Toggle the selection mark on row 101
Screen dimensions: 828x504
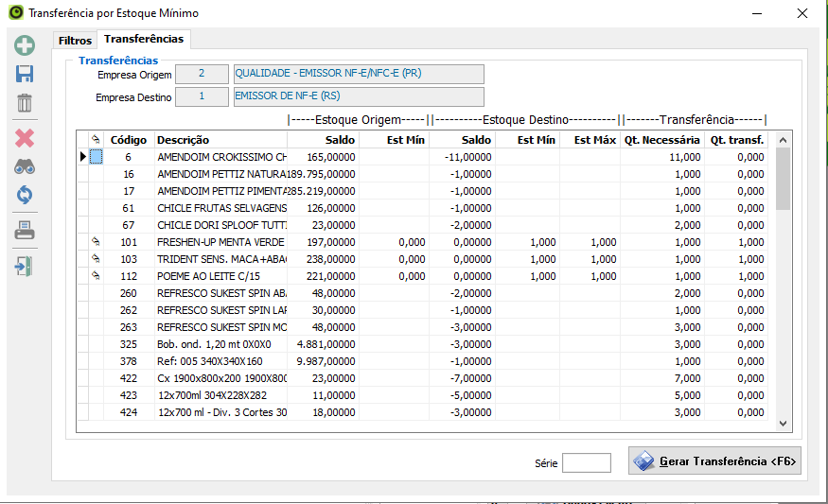coord(96,242)
